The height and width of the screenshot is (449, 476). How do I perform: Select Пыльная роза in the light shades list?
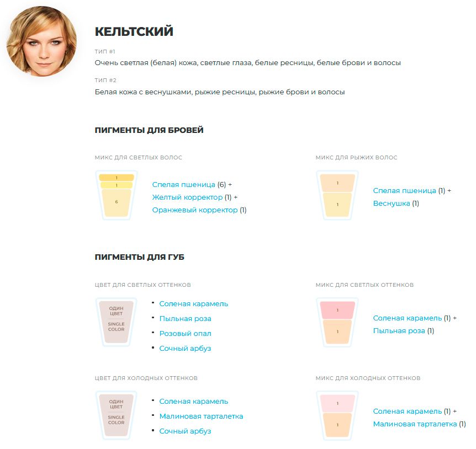(x=185, y=319)
